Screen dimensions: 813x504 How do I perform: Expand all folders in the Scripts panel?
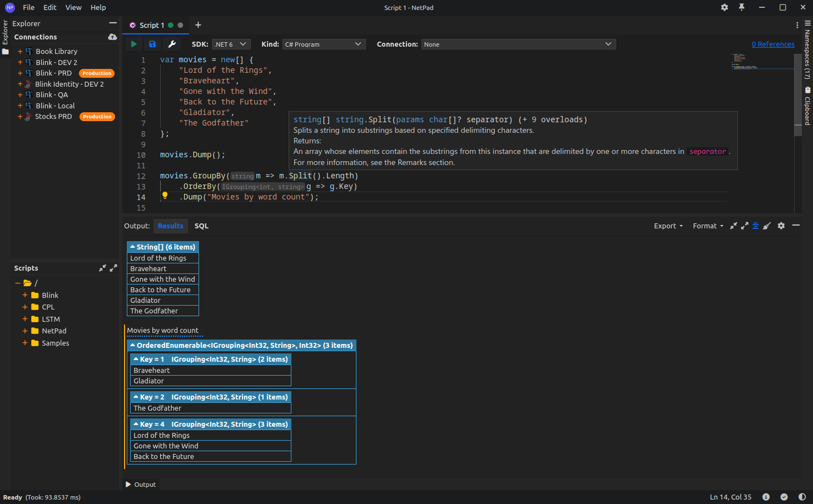coord(113,268)
